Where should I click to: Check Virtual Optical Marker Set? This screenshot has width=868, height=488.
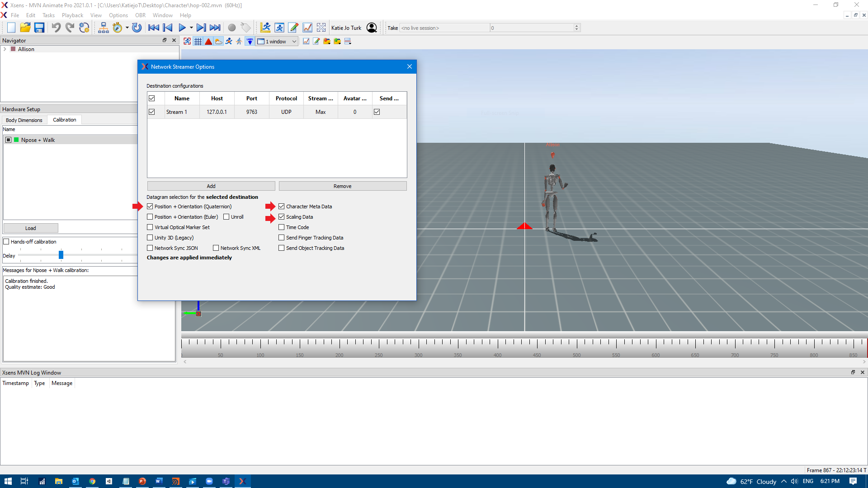pyautogui.click(x=150, y=227)
